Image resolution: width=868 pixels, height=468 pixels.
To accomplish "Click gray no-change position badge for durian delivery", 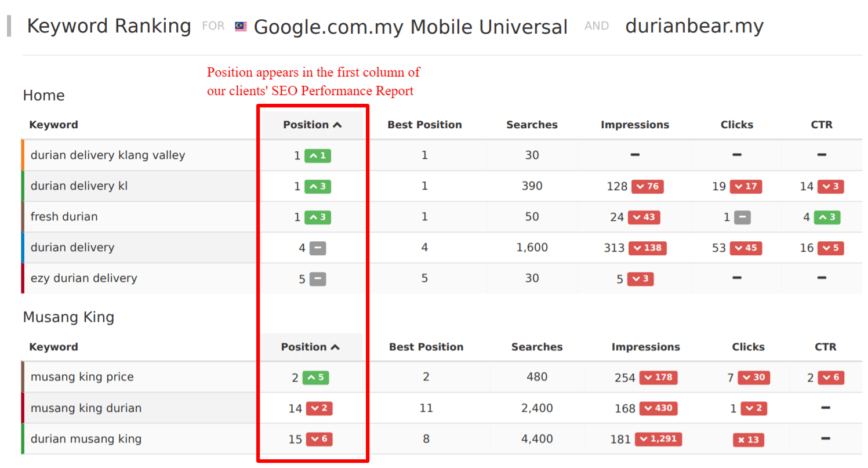I will tap(317, 248).
